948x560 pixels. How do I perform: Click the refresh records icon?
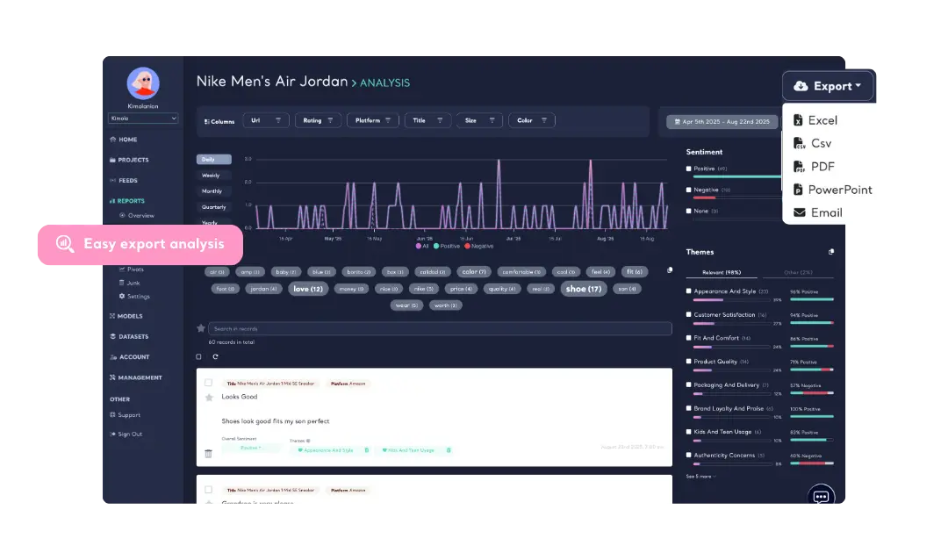215,356
